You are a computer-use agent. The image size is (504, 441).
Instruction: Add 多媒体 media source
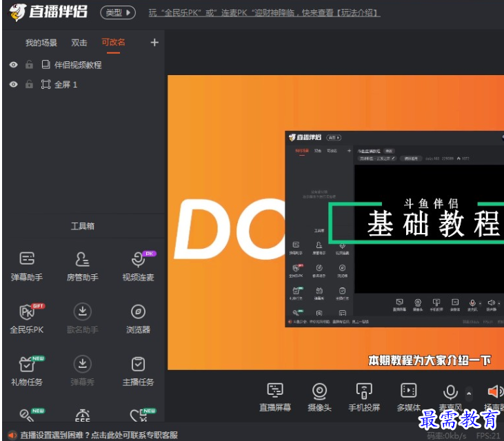(409, 398)
